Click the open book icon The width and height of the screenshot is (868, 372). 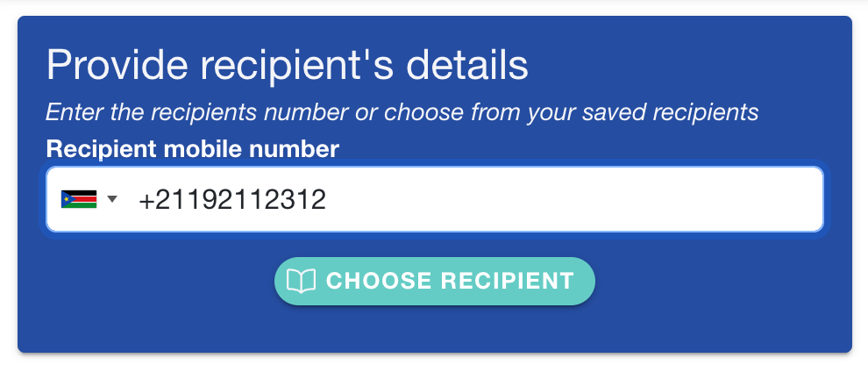click(301, 282)
